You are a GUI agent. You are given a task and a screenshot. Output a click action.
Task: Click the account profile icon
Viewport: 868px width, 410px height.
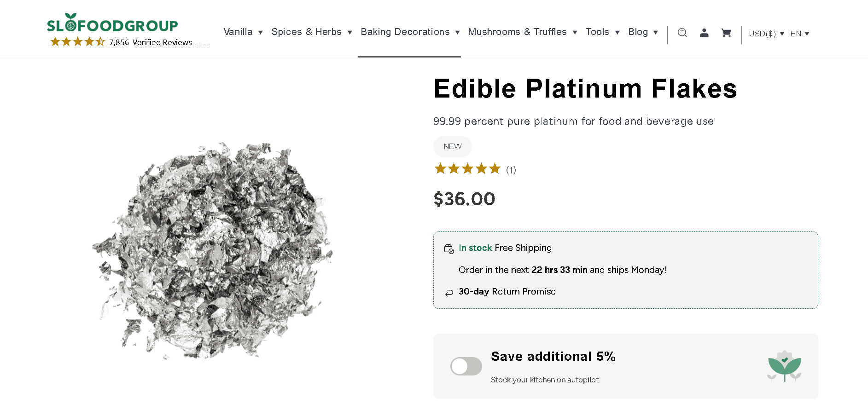tap(704, 33)
